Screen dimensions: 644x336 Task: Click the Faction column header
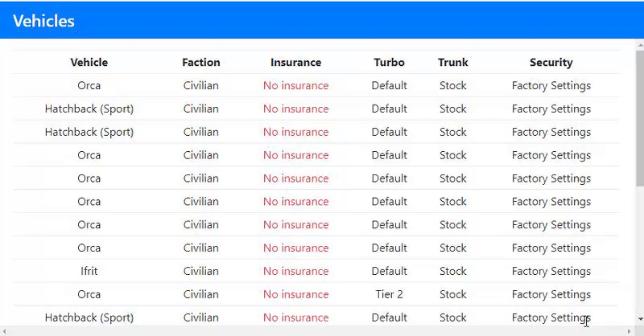[200, 62]
